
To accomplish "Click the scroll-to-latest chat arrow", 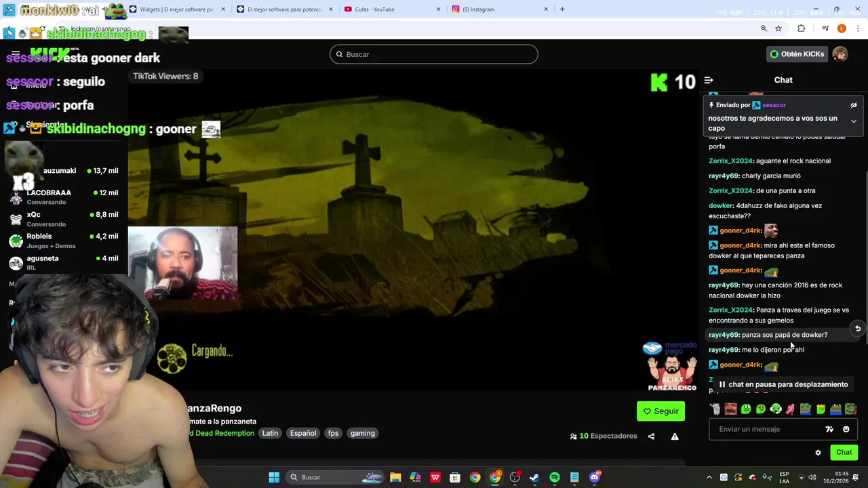I will point(858,329).
